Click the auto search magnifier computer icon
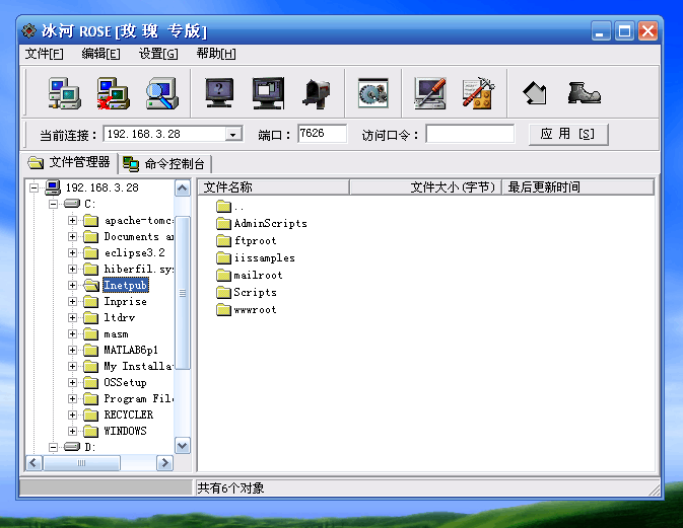683x528 pixels. click(162, 93)
